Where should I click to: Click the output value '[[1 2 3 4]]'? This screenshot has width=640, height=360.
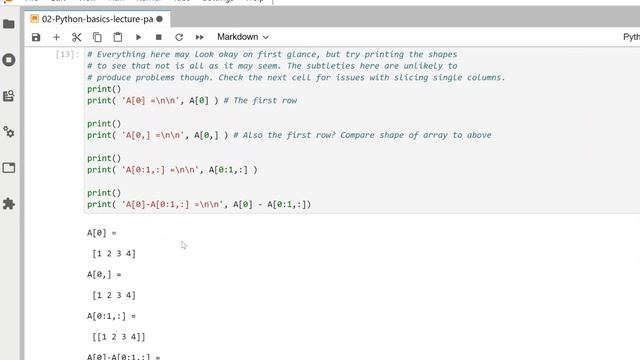click(118, 337)
